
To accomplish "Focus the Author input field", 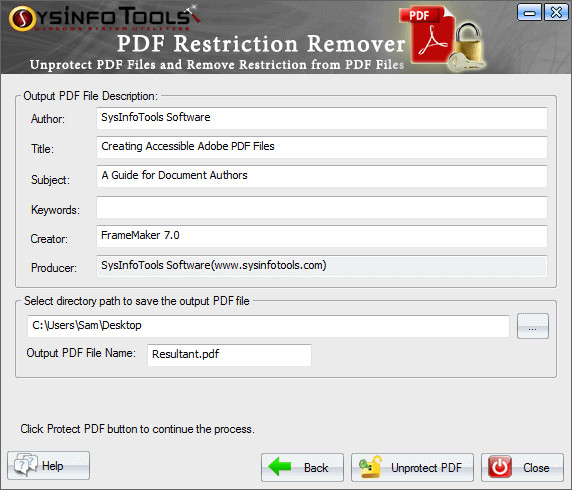I will pos(322,118).
